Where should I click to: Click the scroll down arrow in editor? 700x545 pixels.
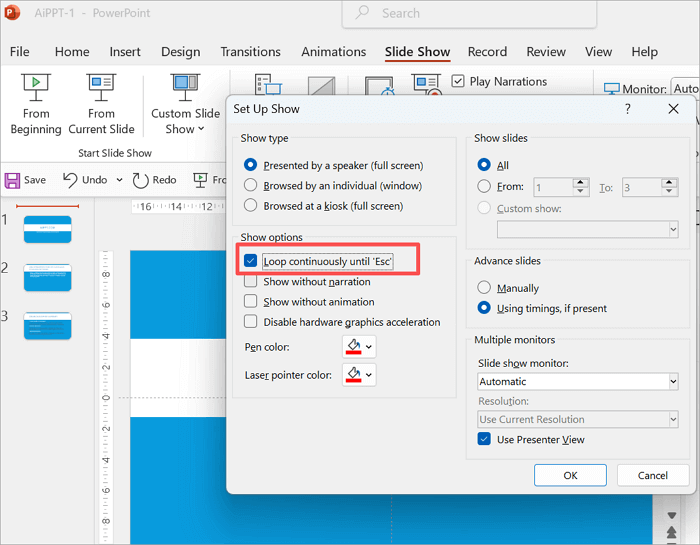(671, 516)
